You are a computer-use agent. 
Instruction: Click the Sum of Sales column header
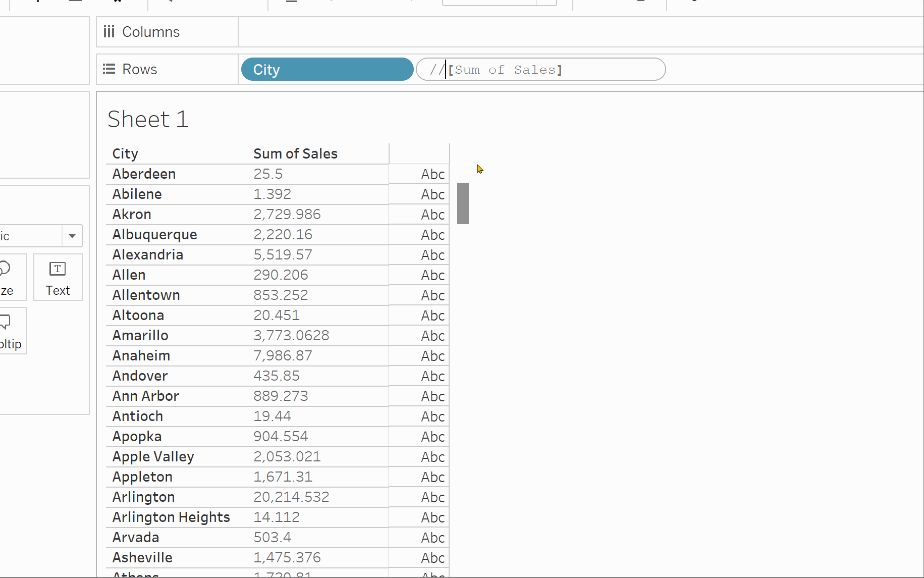(x=295, y=153)
